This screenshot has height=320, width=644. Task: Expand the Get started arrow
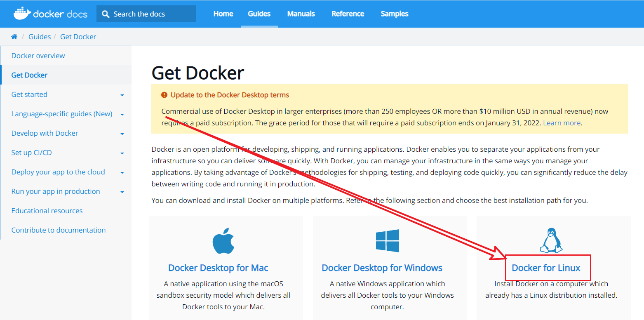pos(122,95)
